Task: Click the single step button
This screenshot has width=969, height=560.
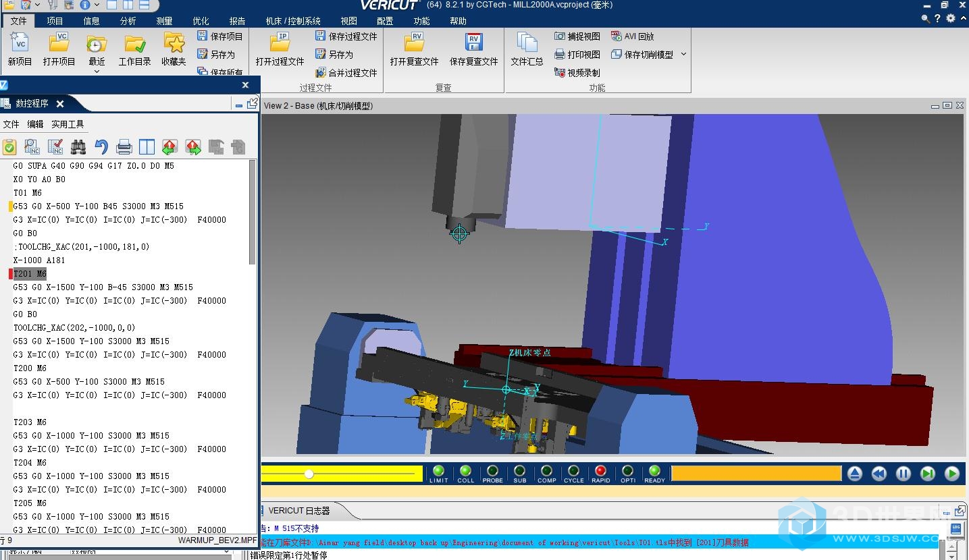Action: (928, 474)
